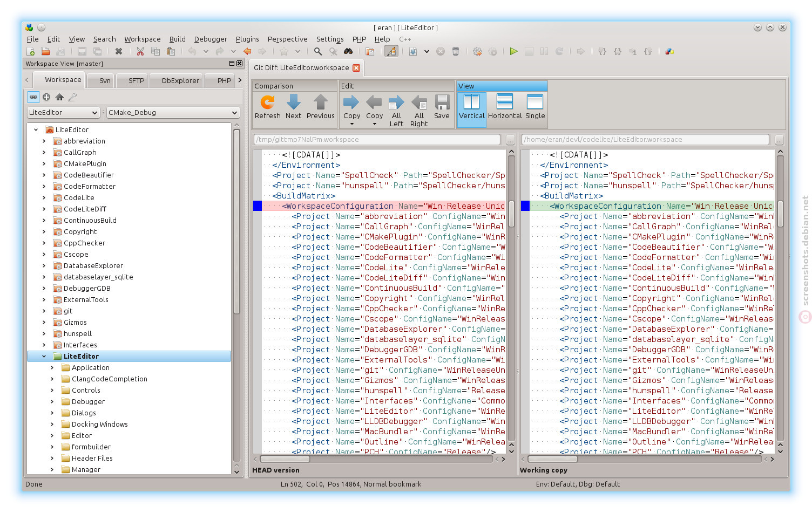Click the orange Refresh comparison icon
The width and height of the screenshot is (812, 513).
(268, 107)
